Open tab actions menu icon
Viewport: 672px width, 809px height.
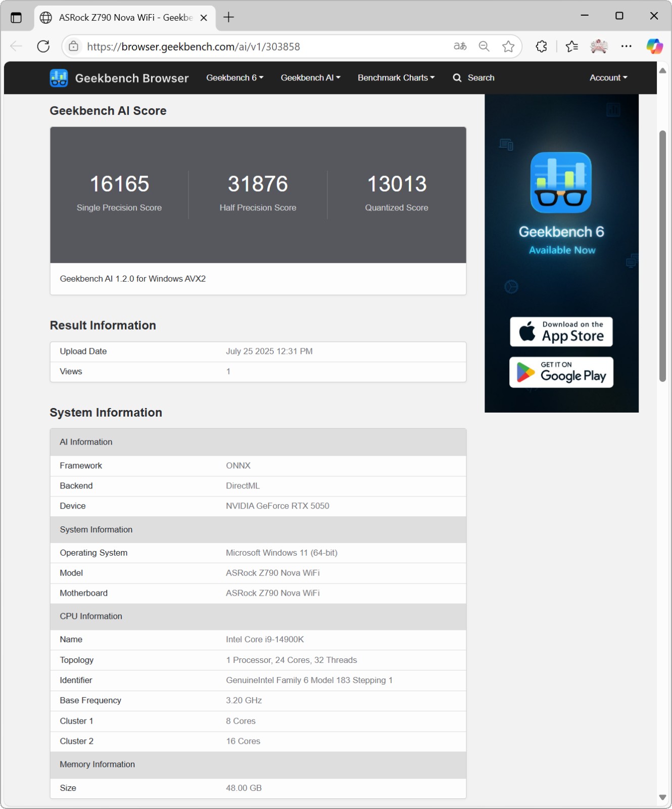(16, 18)
